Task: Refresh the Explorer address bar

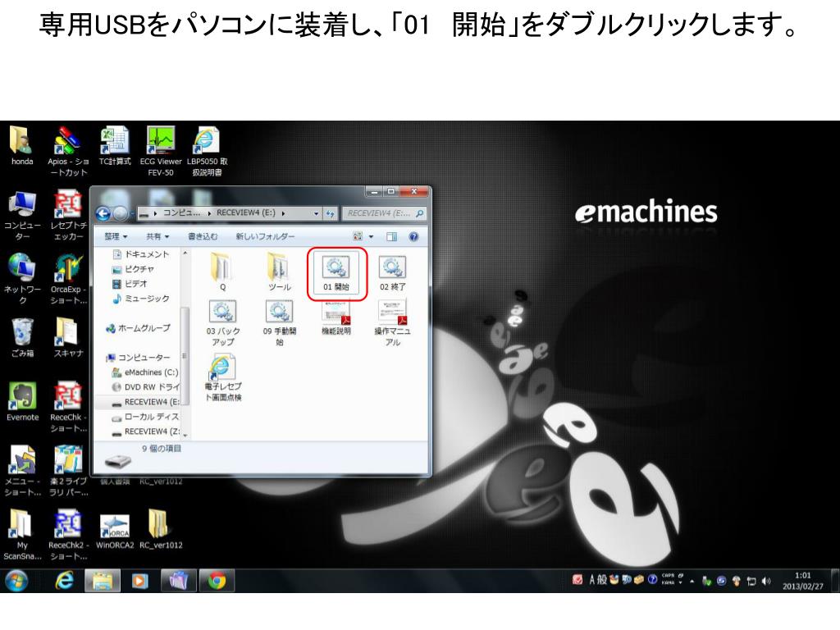Action: [x=330, y=213]
